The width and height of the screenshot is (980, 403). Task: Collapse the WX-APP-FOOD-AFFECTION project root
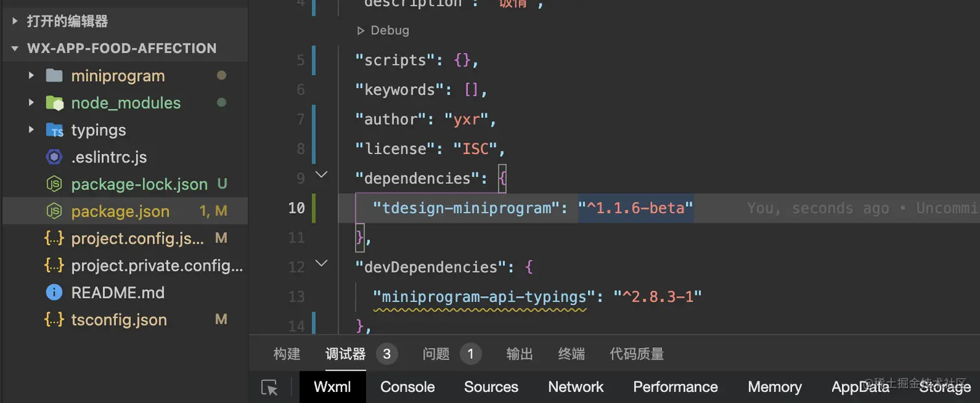pyautogui.click(x=16, y=49)
